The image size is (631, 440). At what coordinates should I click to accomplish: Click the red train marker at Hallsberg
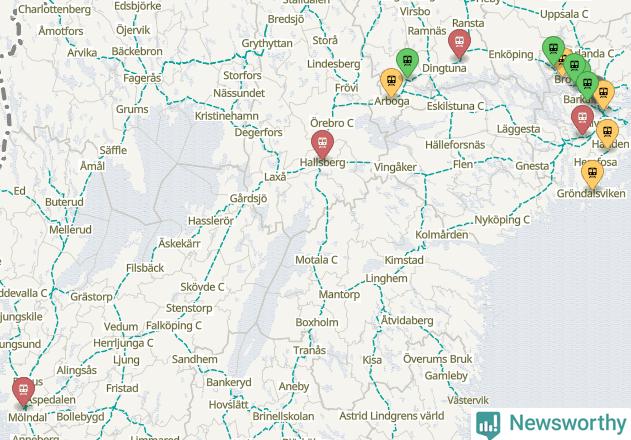pyautogui.click(x=322, y=144)
